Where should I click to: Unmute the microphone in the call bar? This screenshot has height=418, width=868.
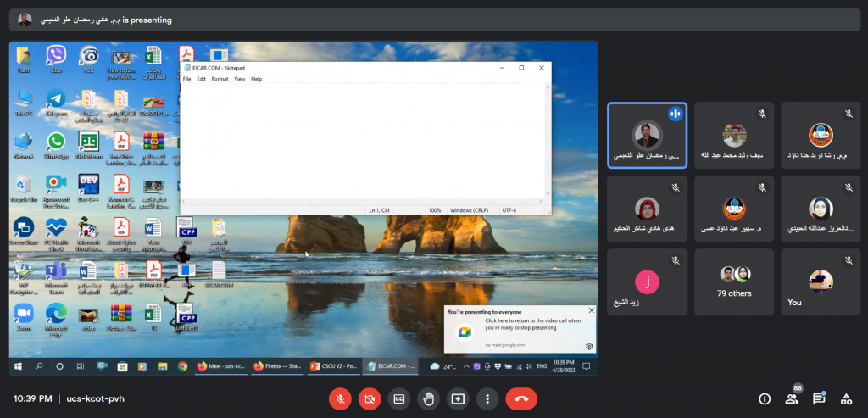tap(340, 398)
